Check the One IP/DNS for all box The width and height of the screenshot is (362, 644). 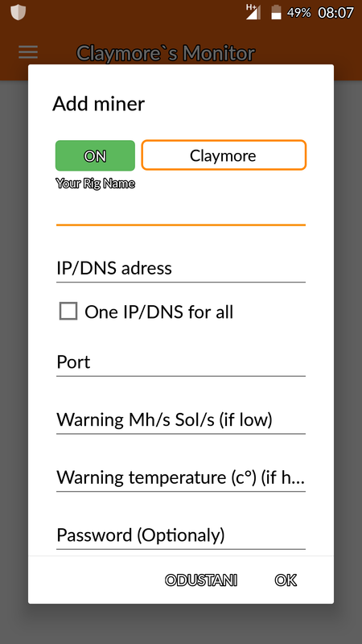point(68,312)
